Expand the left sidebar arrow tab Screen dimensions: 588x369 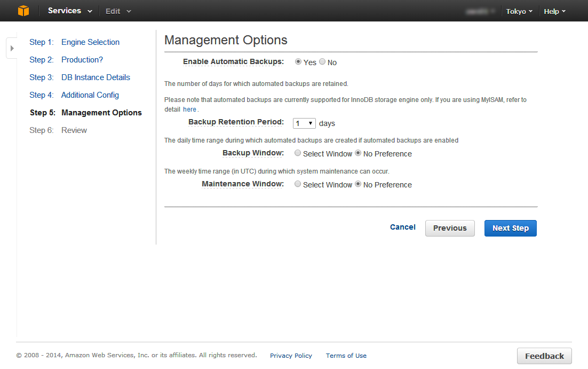click(x=12, y=48)
